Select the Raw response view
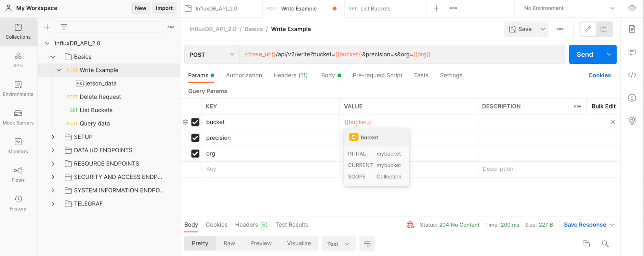The image size is (644, 256). [229, 243]
